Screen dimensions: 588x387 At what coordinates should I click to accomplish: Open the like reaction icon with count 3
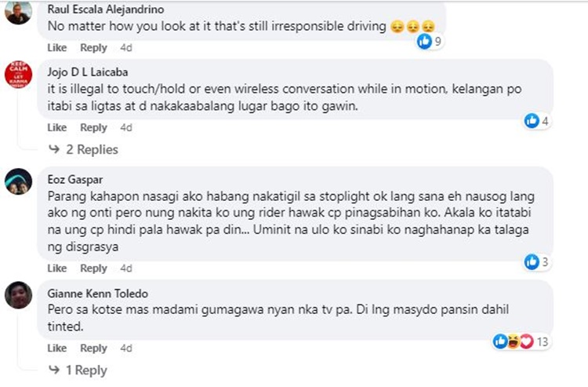pyautogui.click(x=532, y=261)
